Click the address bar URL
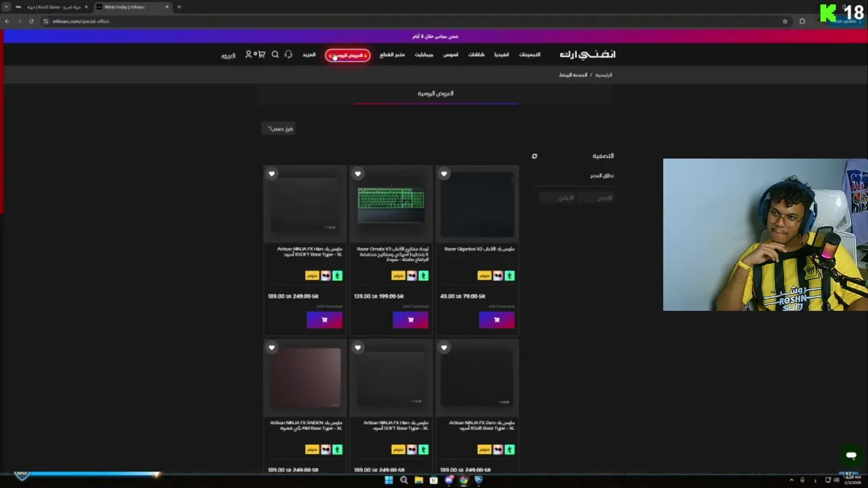The width and height of the screenshot is (868, 488). [x=81, y=21]
